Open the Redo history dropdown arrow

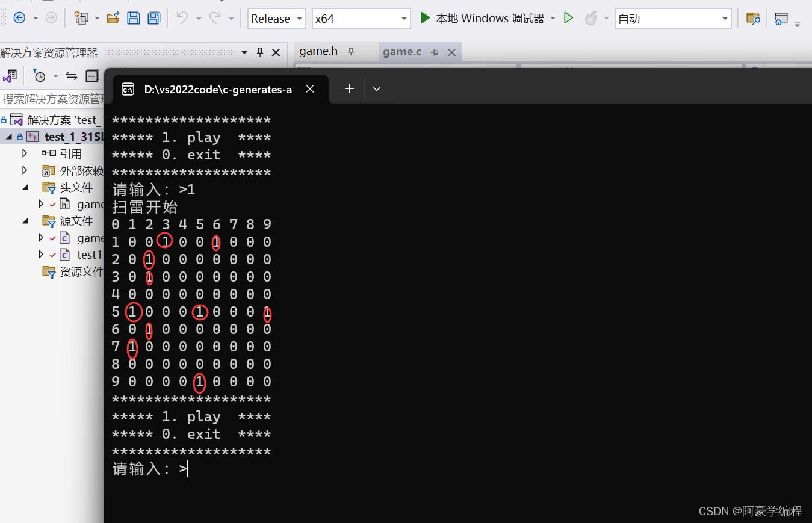pyautogui.click(x=231, y=19)
